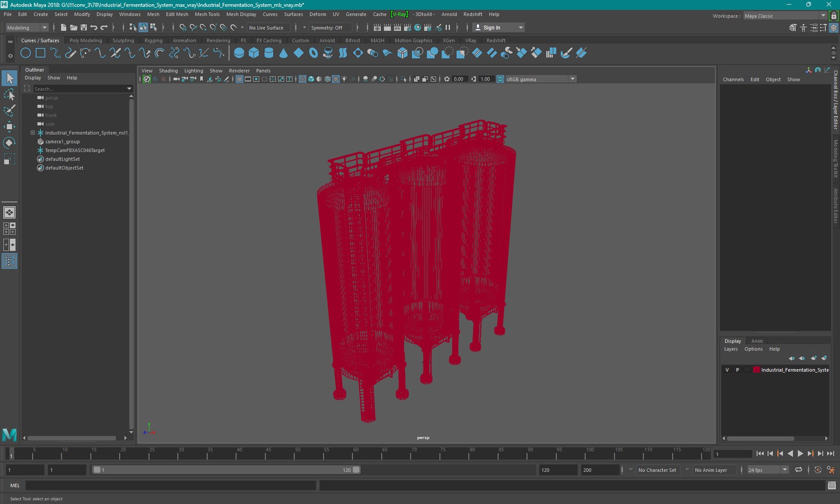The image size is (840, 504).
Task: Open the Modeling menu set dropdown
Action: click(x=27, y=28)
